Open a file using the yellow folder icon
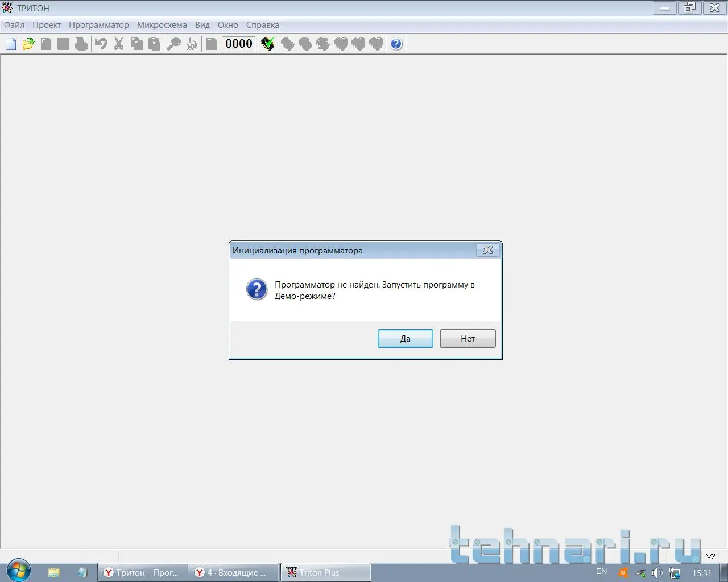 (28, 44)
